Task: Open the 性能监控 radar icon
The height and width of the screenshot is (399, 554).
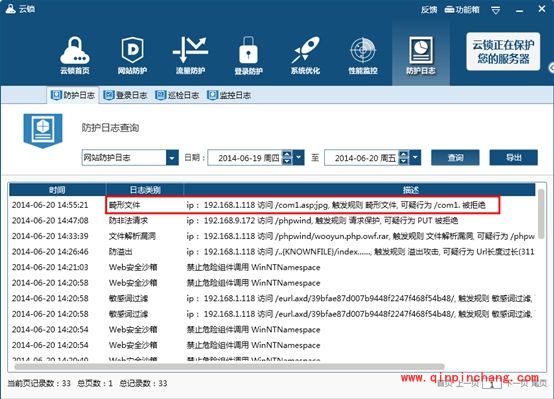Action: pos(363,55)
